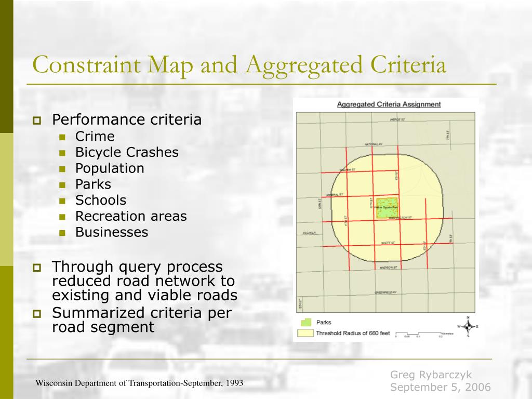Click the small bullet next to Crime
Viewport: 532px width, 399px height.
coord(62,137)
